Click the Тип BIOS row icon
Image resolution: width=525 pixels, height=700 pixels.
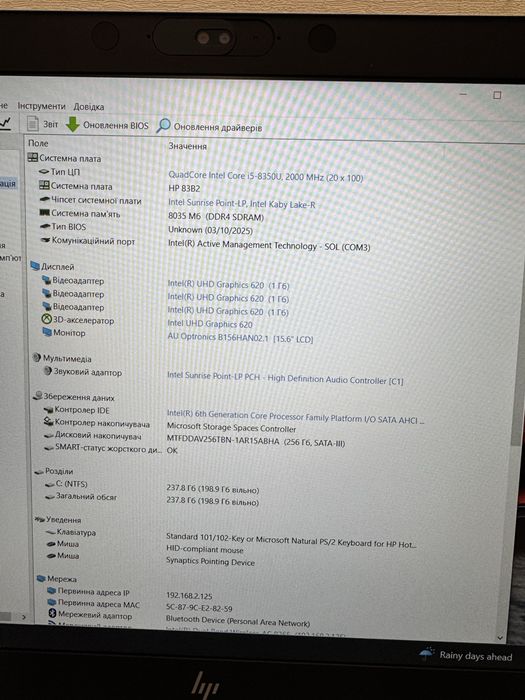[x=45, y=226]
